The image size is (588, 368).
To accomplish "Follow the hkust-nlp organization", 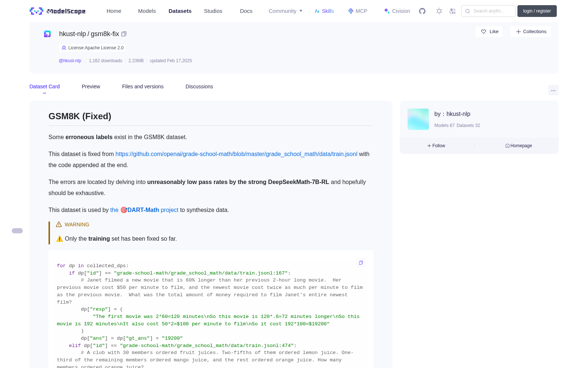I will 436,146.
